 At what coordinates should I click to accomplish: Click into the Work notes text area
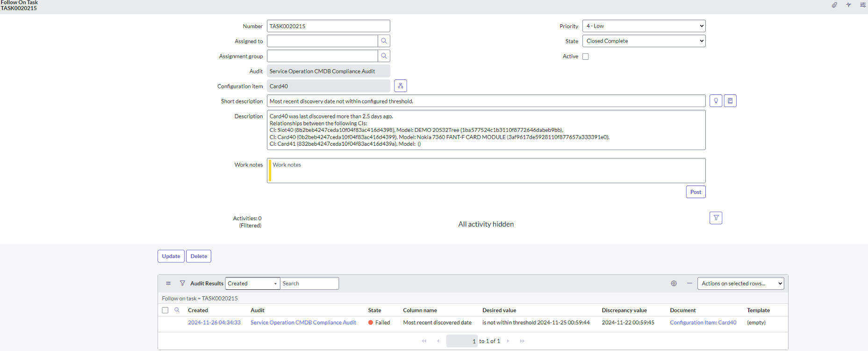[486, 171]
